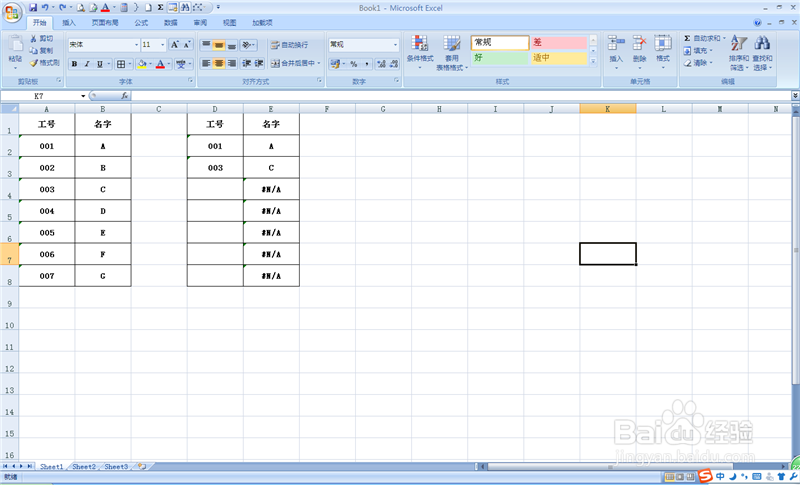This screenshot has width=800, height=485.
Task: Switch to the 公式 ribbon tab
Action: 141,22
